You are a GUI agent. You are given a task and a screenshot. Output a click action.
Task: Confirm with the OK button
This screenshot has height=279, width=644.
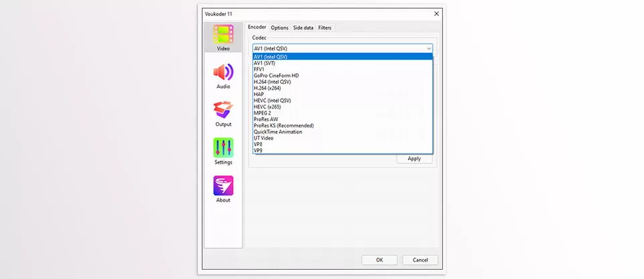tap(380, 260)
